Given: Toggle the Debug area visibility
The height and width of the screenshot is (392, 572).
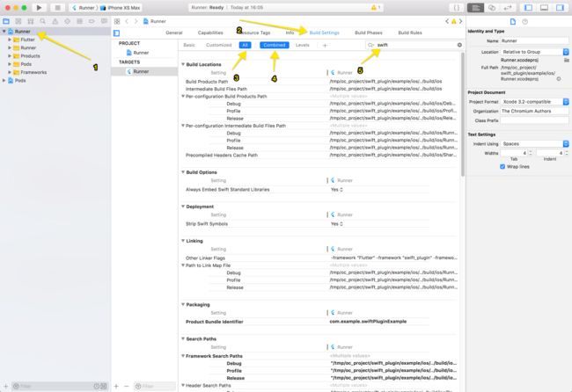Looking at the screenshot, I should (x=544, y=8).
